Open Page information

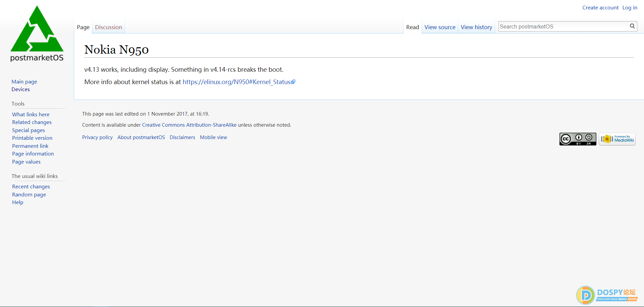(33, 154)
